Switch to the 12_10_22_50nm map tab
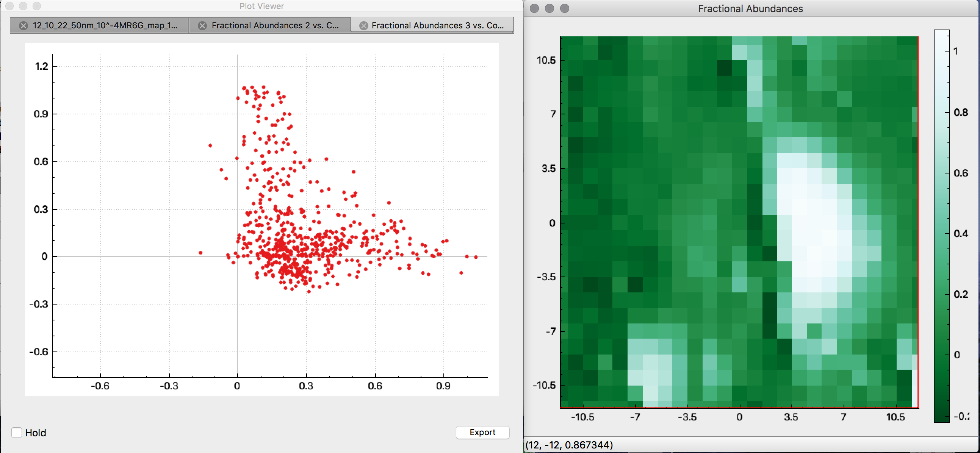Image resolution: width=980 pixels, height=453 pixels. pos(105,25)
